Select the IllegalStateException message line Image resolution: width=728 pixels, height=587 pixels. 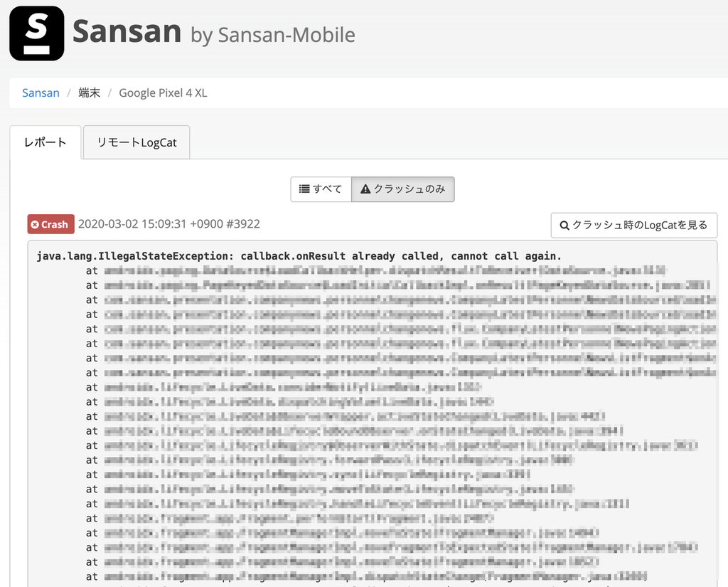[x=299, y=256]
